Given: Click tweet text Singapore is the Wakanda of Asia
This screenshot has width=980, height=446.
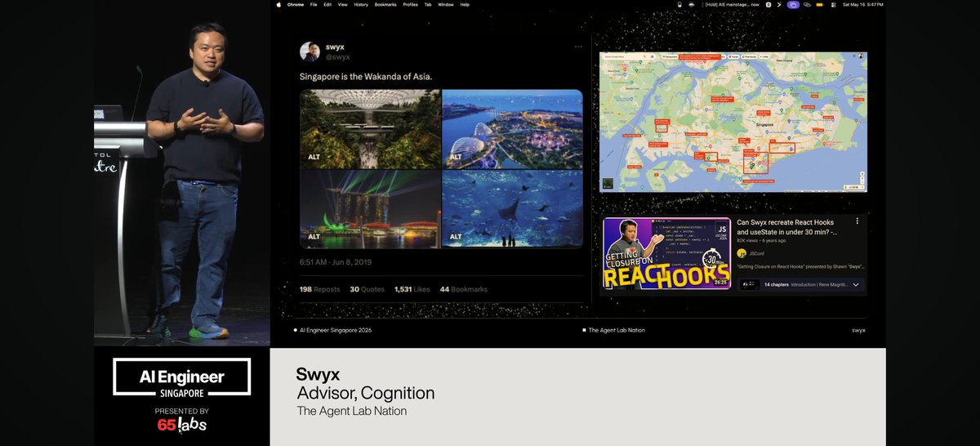Looking at the screenshot, I should [x=365, y=77].
